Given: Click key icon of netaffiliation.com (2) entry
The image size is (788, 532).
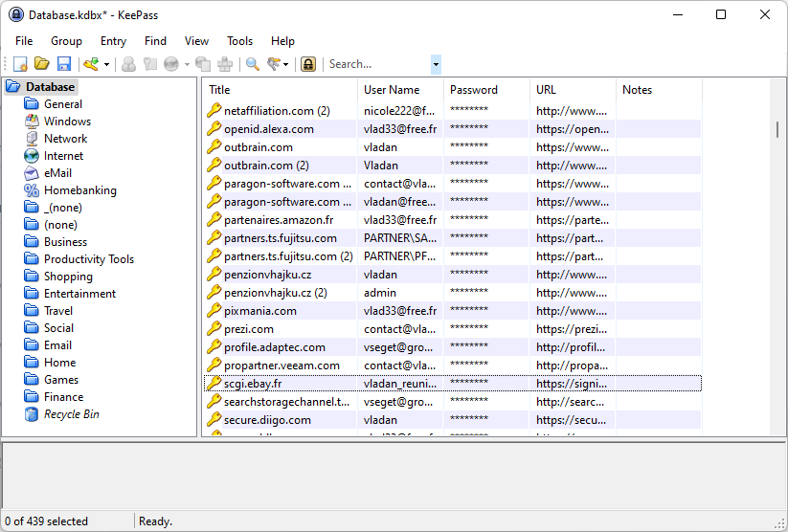Looking at the screenshot, I should click(214, 111).
